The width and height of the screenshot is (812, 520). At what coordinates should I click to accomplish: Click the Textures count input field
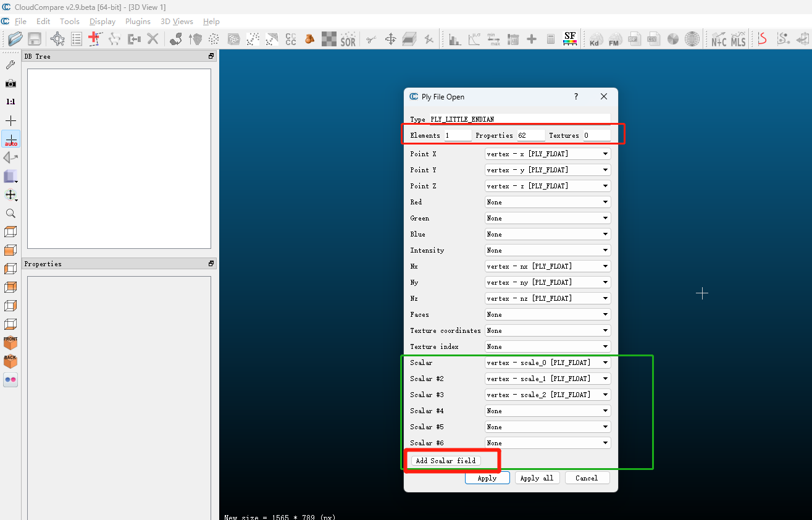click(596, 135)
